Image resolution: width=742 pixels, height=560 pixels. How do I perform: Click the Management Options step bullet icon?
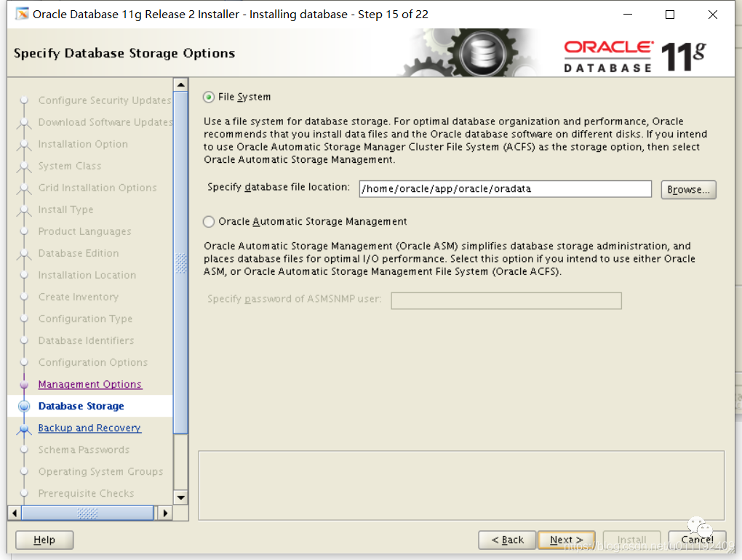click(x=24, y=385)
